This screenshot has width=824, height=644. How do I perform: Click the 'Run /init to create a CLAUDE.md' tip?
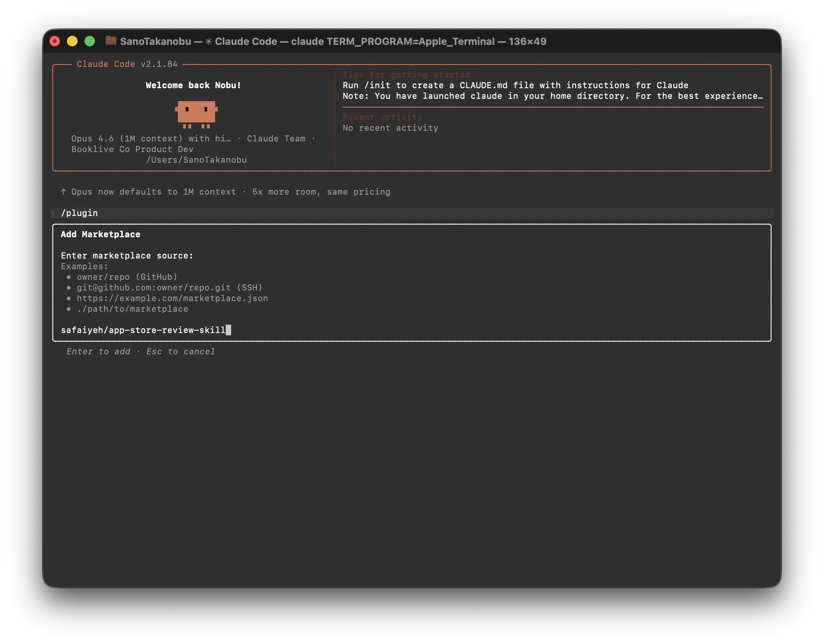point(515,85)
